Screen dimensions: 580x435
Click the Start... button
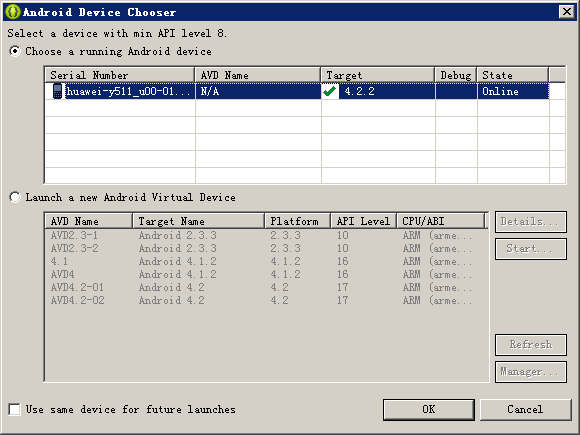point(530,249)
